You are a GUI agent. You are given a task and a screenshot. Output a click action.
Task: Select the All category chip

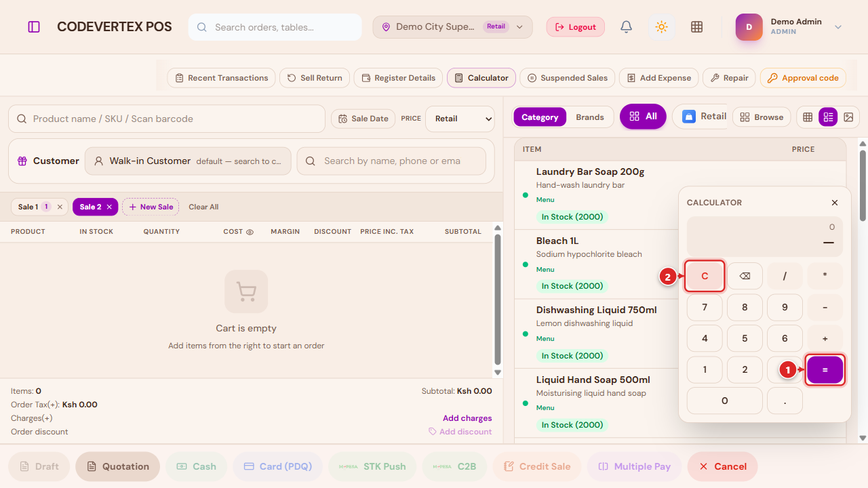[643, 117]
